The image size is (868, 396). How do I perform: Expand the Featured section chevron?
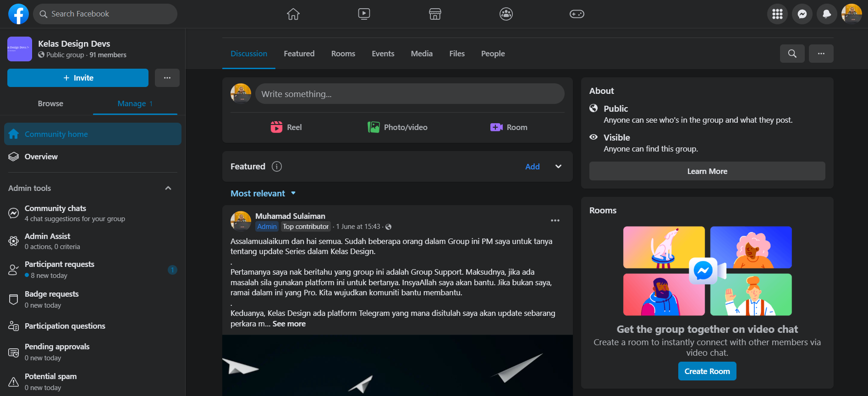click(558, 166)
